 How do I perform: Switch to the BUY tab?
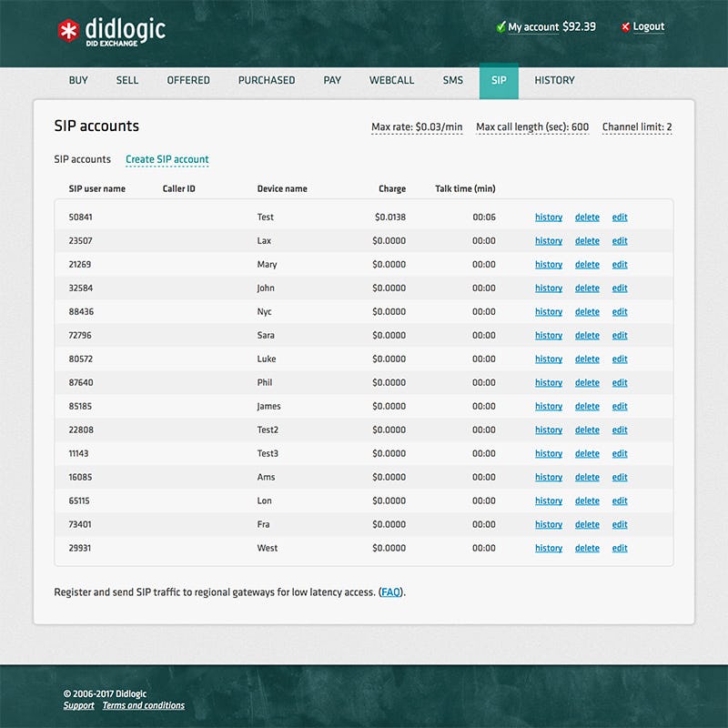click(x=78, y=80)
